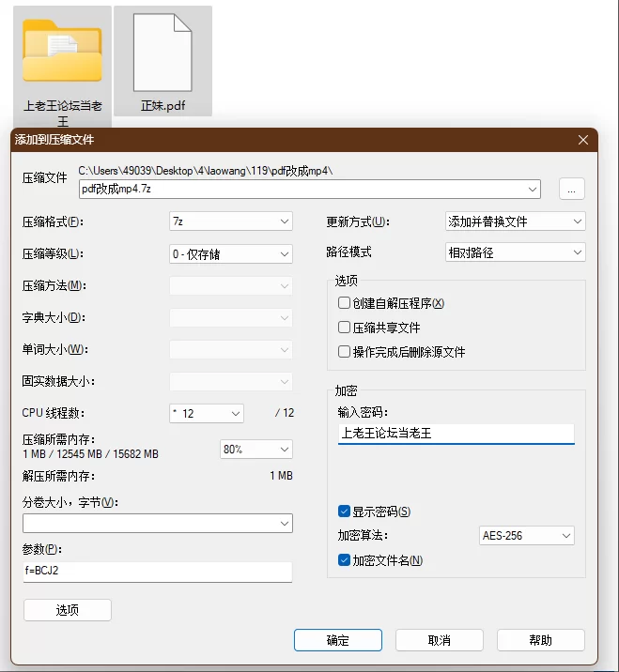Click the 字典大小 disabled dropdown

click(x=231, y=317)
